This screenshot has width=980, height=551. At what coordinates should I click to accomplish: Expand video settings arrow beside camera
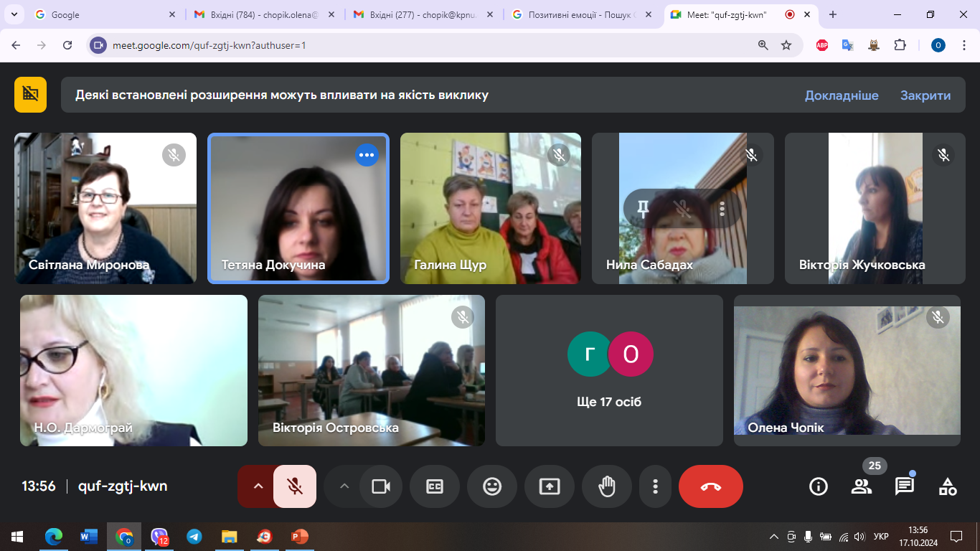[x=344, y=486]
